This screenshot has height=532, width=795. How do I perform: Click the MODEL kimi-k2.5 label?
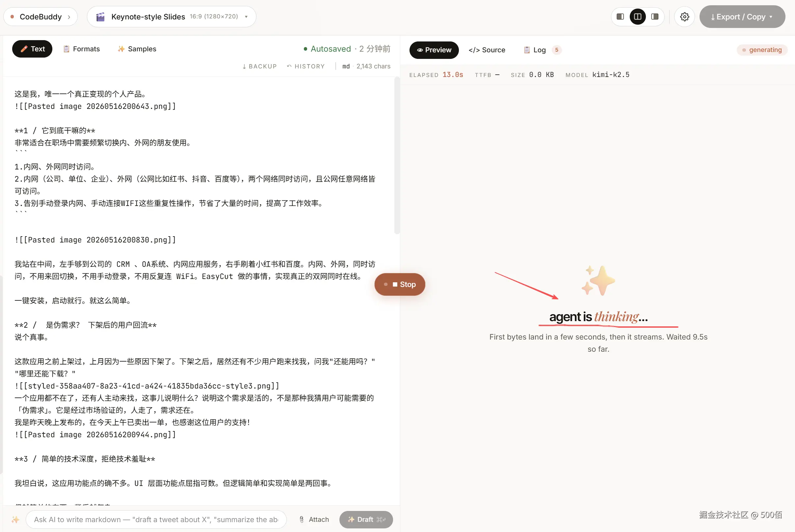pos(597,75)
